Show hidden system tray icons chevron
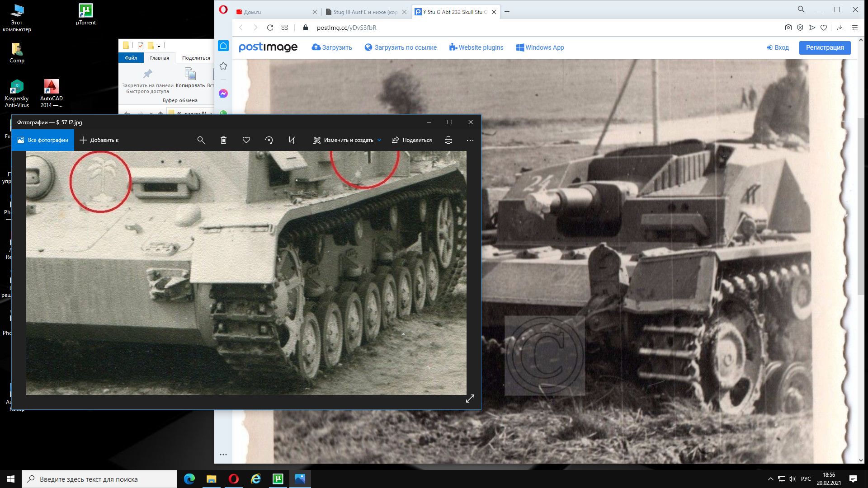Image resolution: width=868 pixels, height=488 pixels. pos(770,479)
